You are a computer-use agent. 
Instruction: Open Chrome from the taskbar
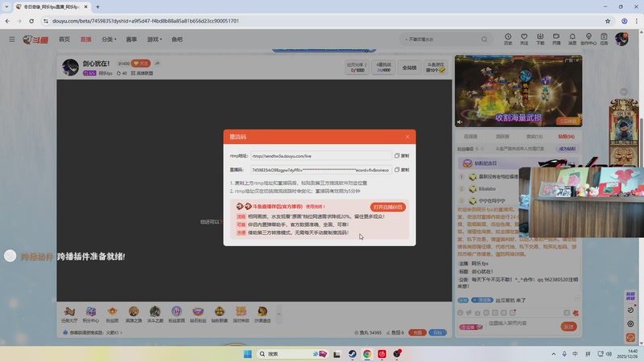(x=367, y=354)
